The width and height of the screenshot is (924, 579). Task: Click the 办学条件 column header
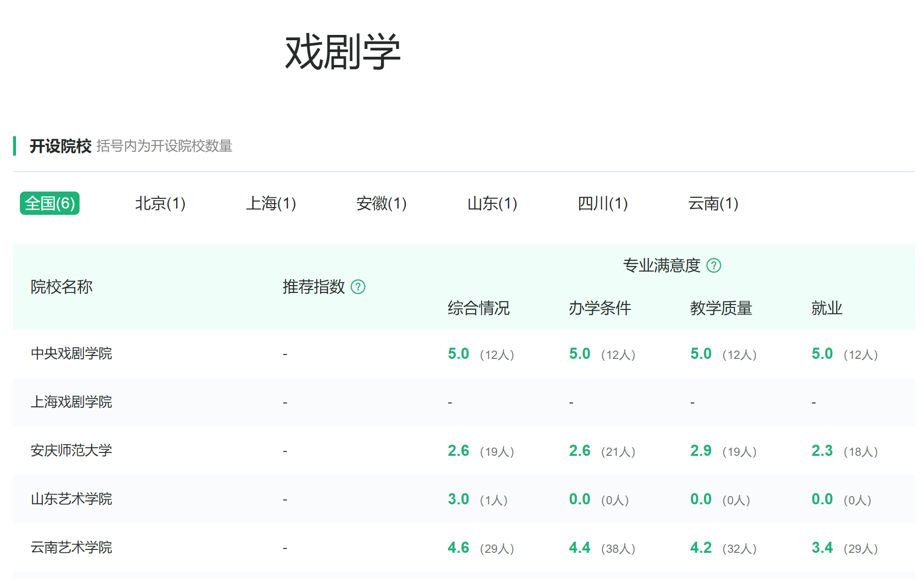(600, 308)
